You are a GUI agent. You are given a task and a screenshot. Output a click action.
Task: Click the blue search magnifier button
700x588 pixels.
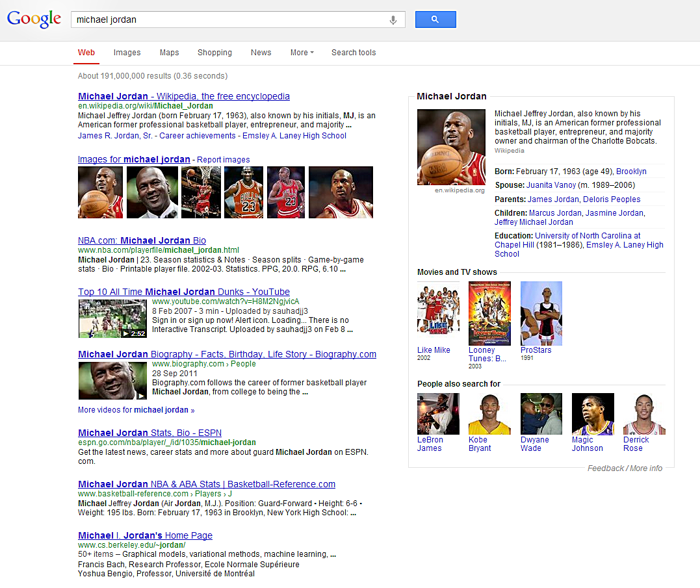(x=435, y=19)
